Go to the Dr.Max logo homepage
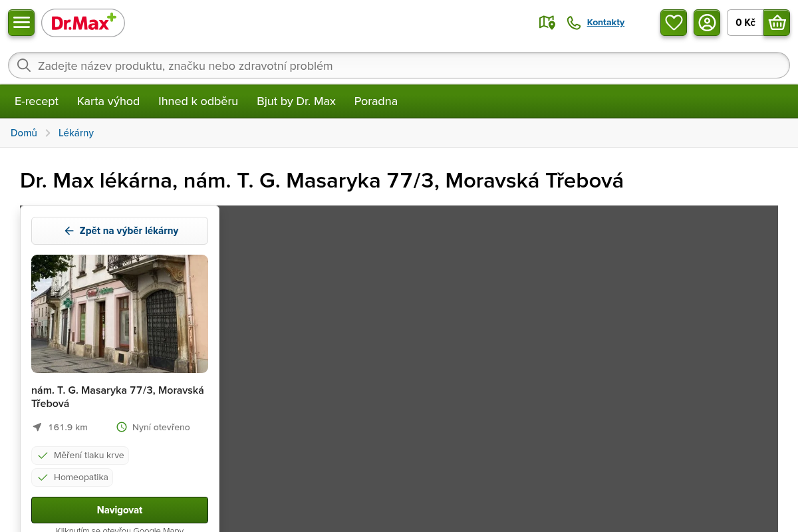This screenshot has width=798, height=532. pos(83,23)
